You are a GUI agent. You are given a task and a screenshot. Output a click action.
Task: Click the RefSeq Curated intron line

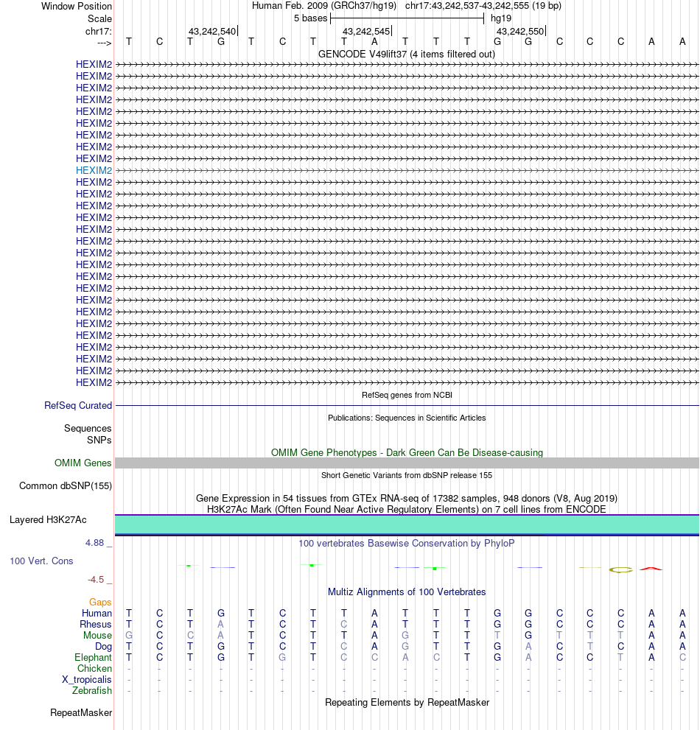407,405
